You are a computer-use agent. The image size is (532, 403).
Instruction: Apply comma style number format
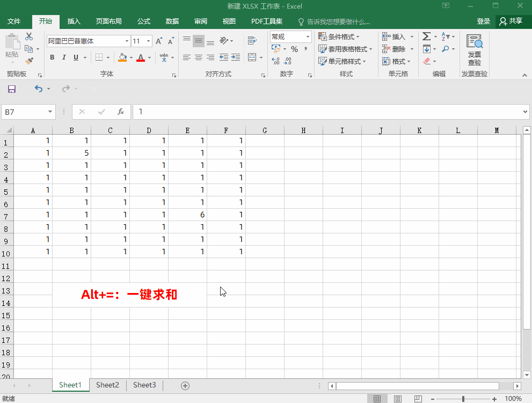coord(305,49)
